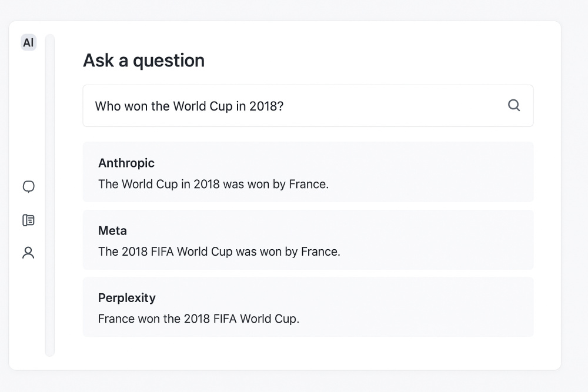Click the magnifier search icon
The image size is (588, 392).
click(514, 105)
